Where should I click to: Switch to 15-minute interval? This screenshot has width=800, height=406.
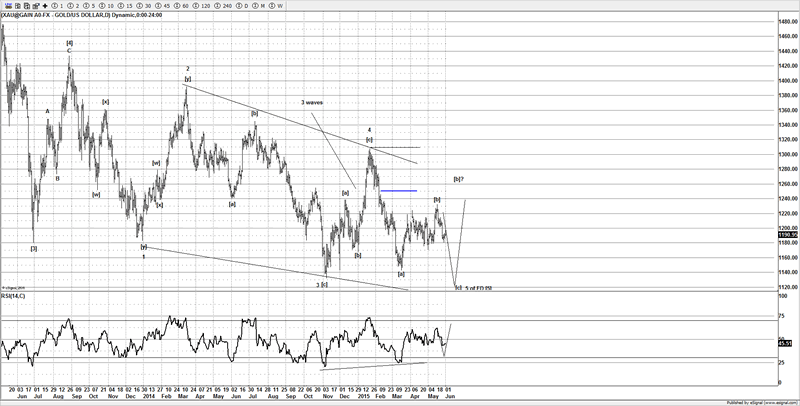click(125, 6)
